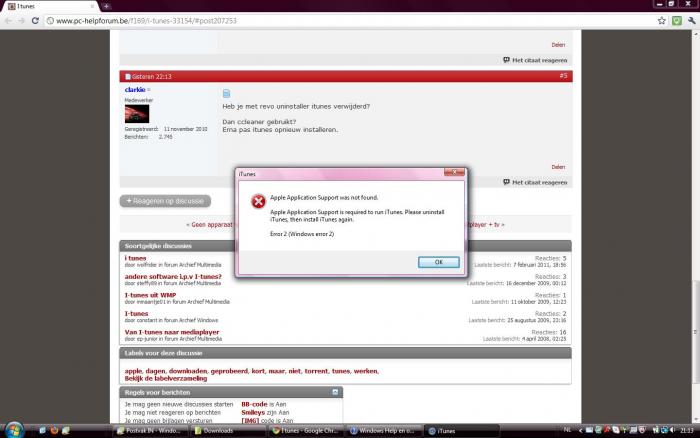Open 'Bekijk de labelverzameling' link

166,379
